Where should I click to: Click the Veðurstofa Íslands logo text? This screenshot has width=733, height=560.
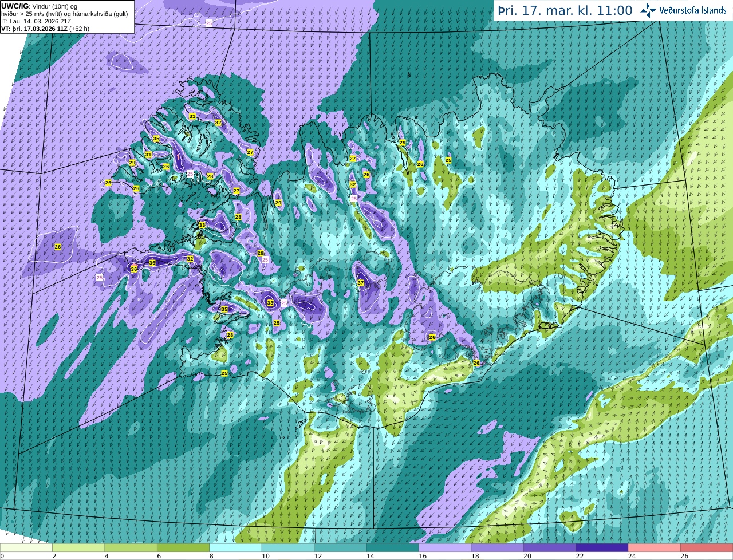[x=692, y=10]
